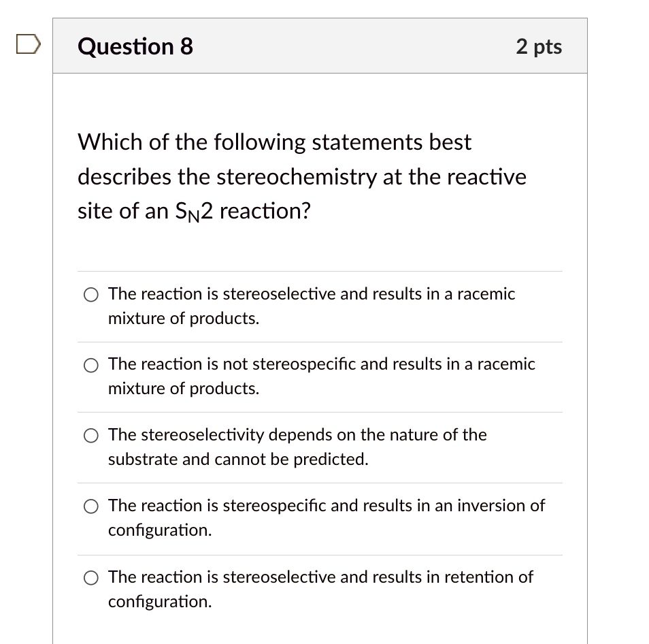Click the first answer's radio circle
The height and width of the screenshot is (644, 649).
pyautogui.click(x=90, y=295)
